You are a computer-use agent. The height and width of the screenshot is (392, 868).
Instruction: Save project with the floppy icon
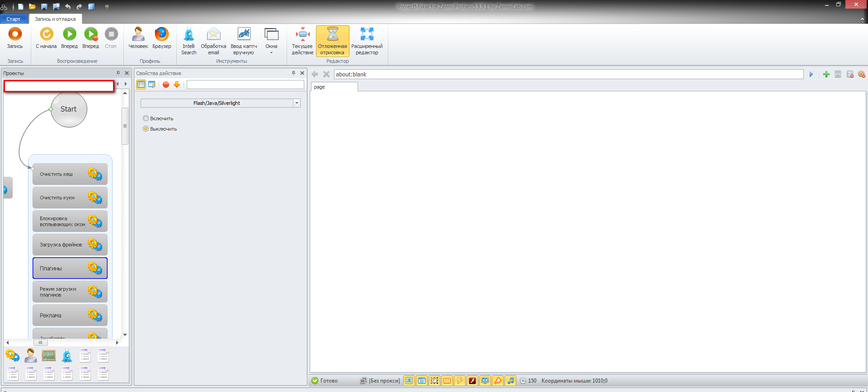click(44, 6)
